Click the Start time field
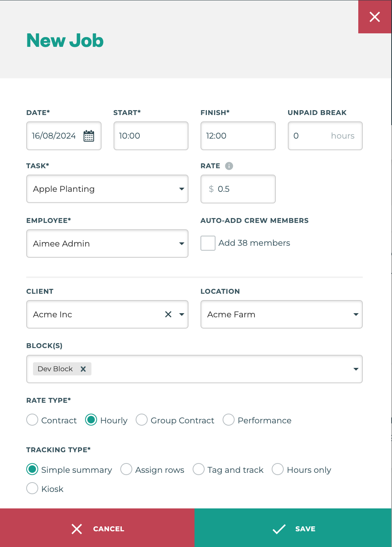392x547 pixels. [x=151, y=136]
